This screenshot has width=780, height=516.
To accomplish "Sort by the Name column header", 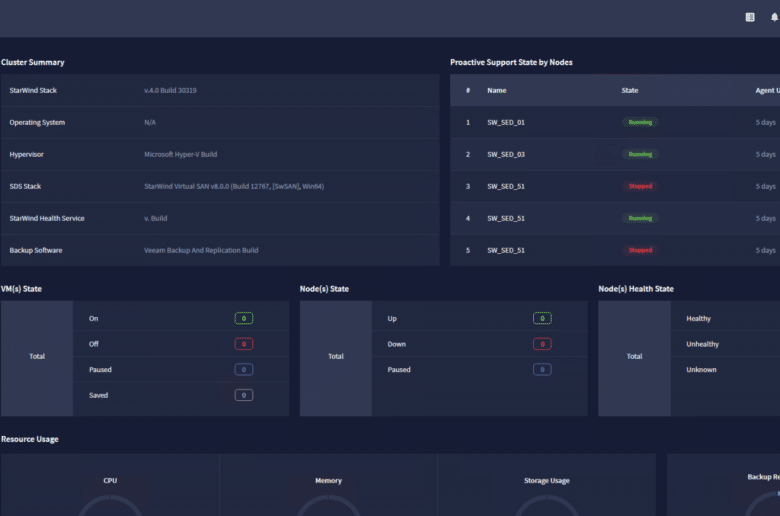I will tap(496, 90).
